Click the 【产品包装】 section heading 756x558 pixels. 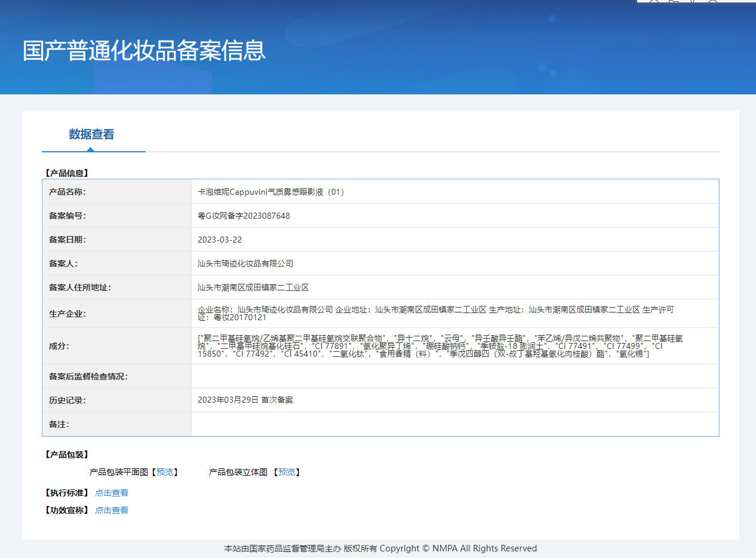click(x=66, y=455)
